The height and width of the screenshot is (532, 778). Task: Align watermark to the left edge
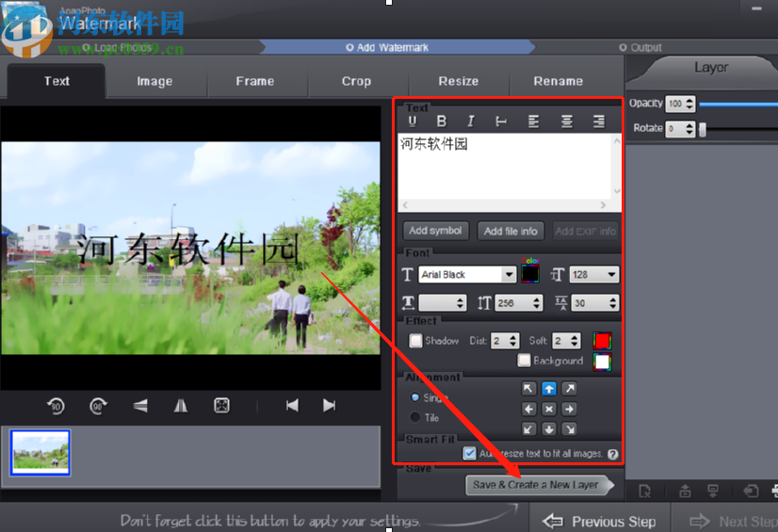tap(528, 409)
